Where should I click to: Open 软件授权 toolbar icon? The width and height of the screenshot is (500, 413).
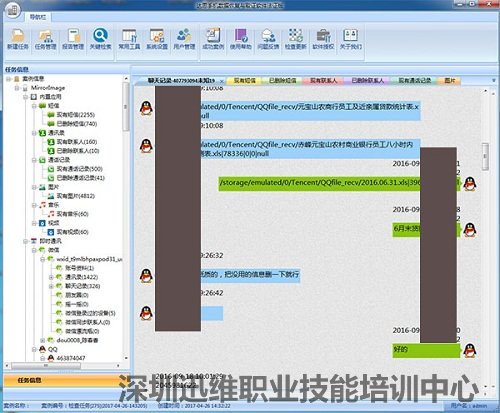coord(323,39)
